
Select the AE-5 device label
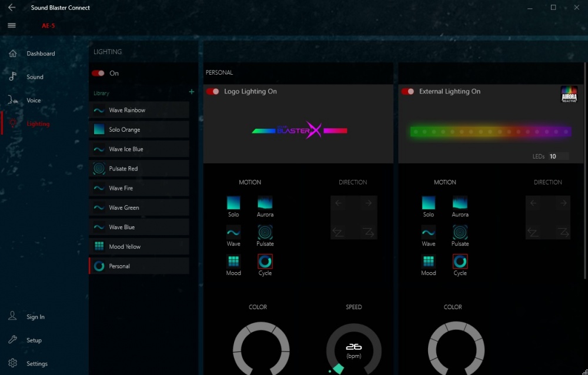click(x=48, y=25)
